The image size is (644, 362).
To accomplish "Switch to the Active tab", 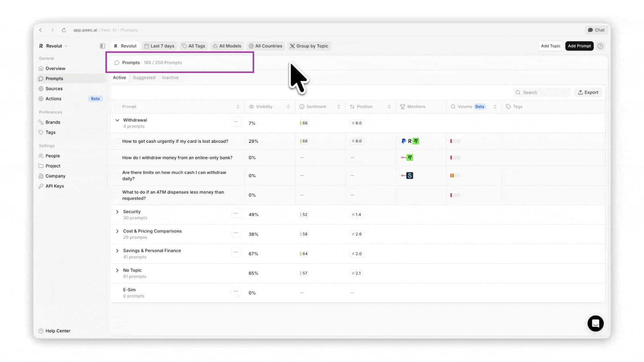I will coord(120,78).
